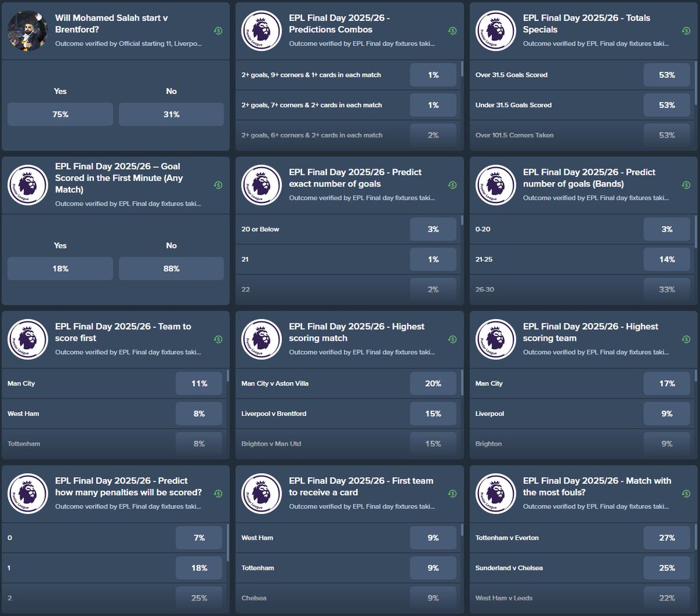Pick 1% for 2+ goals, 9+ corners combo
This screenshot has width=700, height=616.
[x=433, y=75]
